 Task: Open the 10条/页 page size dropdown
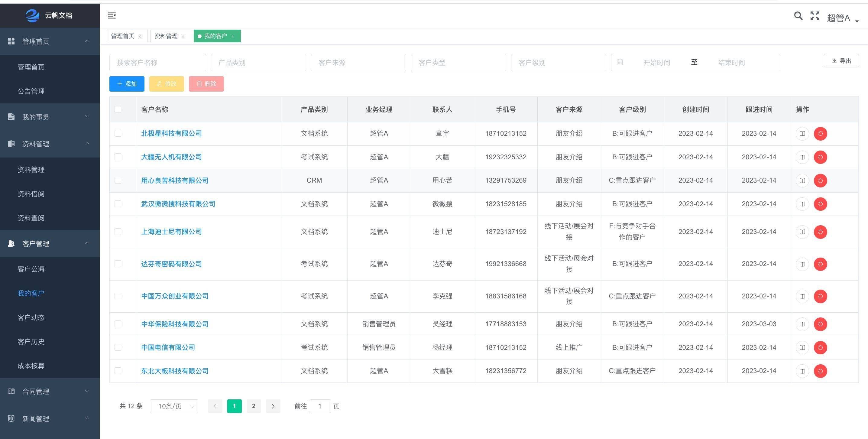pyautogui.click(x=174, y=406)
